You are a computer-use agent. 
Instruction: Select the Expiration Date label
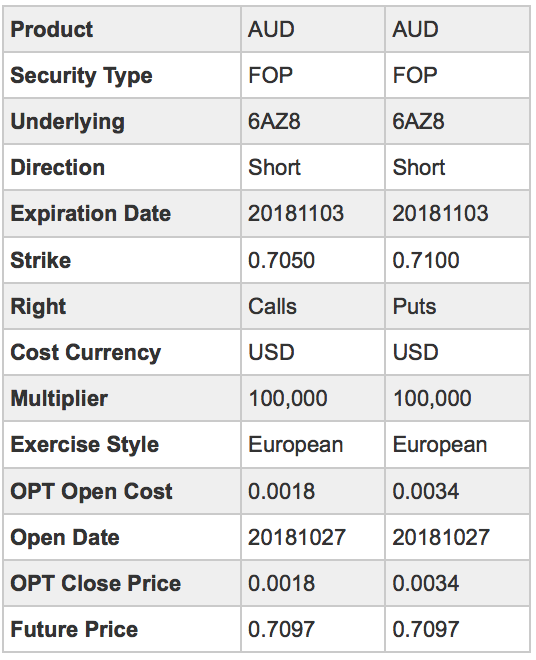(x=91, y=213)
